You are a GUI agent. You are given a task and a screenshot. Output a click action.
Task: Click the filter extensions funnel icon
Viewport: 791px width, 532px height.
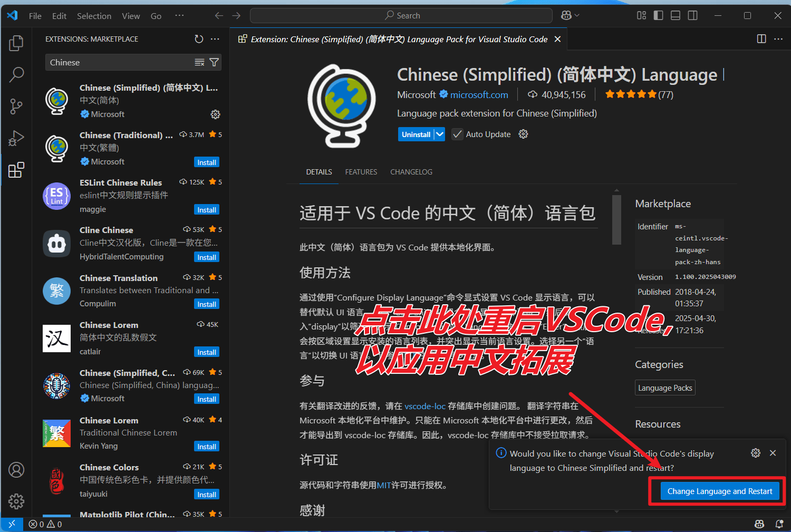pos(214,62)
